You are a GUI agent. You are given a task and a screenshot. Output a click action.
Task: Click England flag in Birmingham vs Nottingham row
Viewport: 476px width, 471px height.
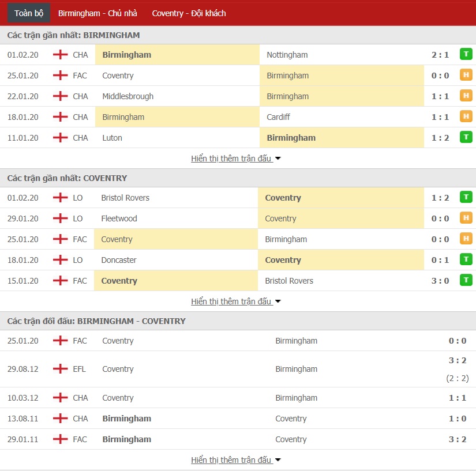[x=60, y=55]
